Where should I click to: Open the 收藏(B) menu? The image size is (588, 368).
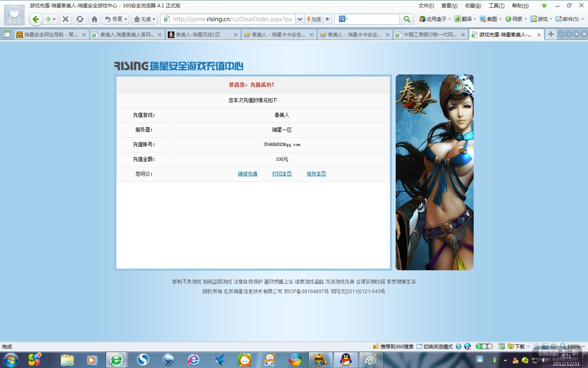click(x=473, y=6)
